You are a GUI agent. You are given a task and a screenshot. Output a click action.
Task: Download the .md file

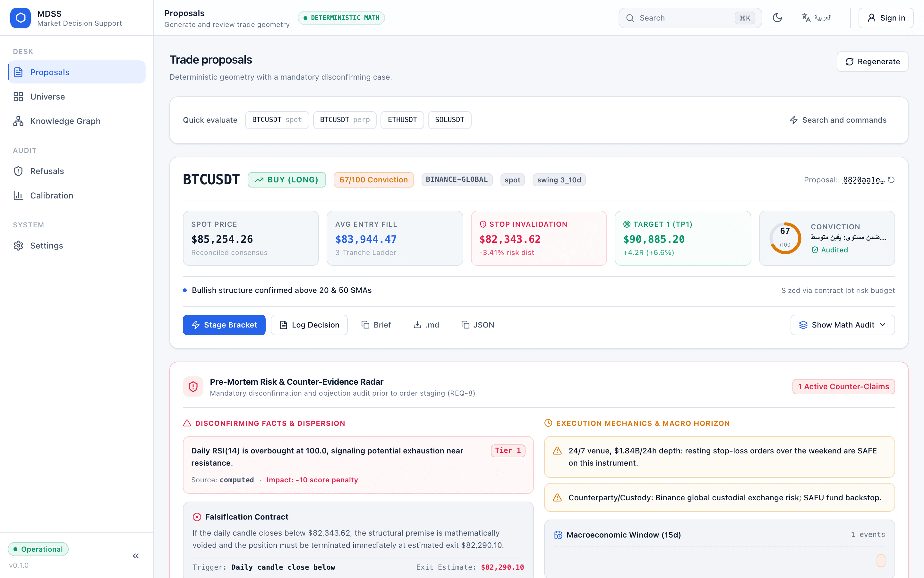(426, 325)
